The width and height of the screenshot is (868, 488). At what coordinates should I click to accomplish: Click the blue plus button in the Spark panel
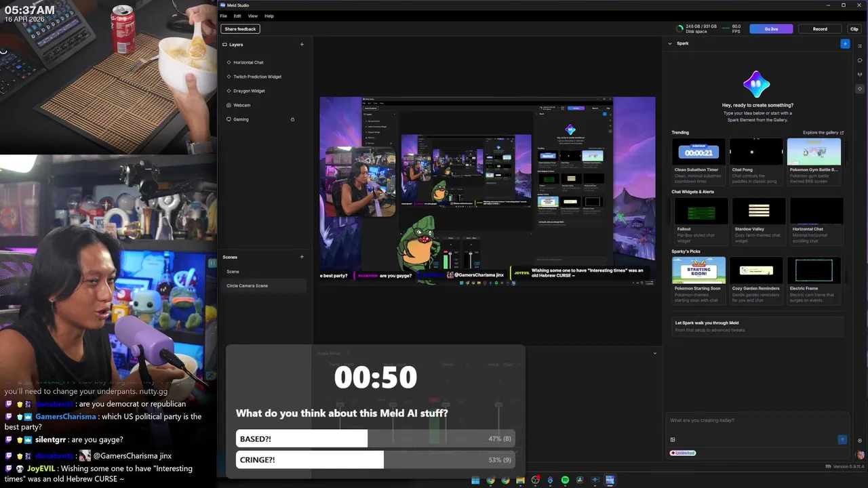point(845,43)
